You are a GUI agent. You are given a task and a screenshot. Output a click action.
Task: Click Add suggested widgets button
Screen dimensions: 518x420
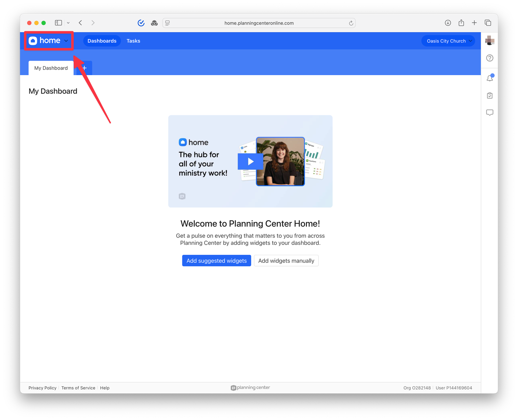[216, 261]
